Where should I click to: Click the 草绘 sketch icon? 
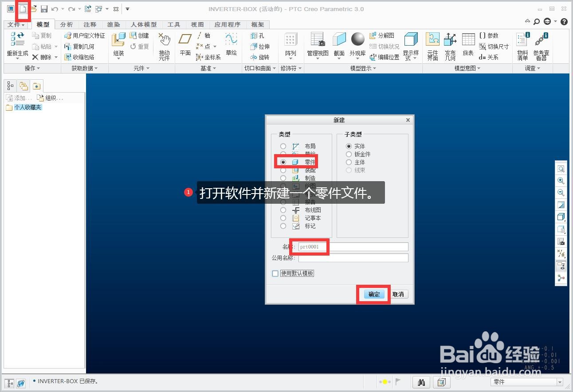231,39
